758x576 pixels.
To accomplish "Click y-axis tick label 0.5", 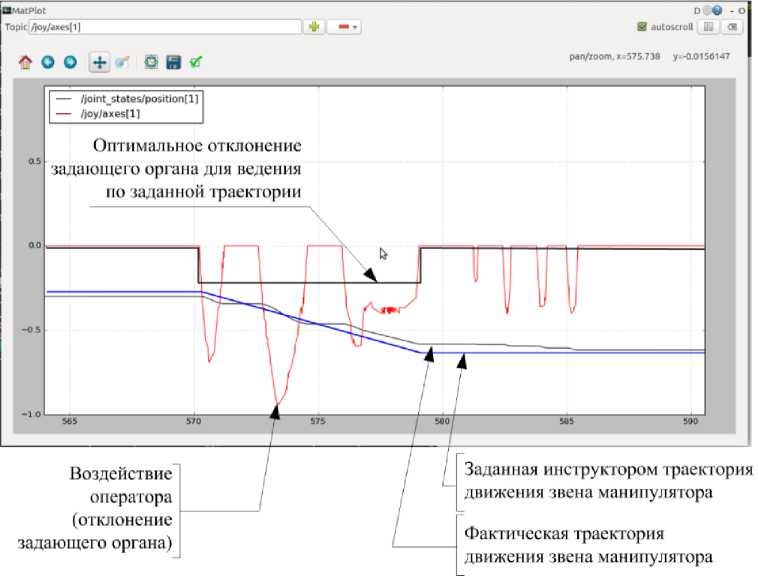I will 35,161.
